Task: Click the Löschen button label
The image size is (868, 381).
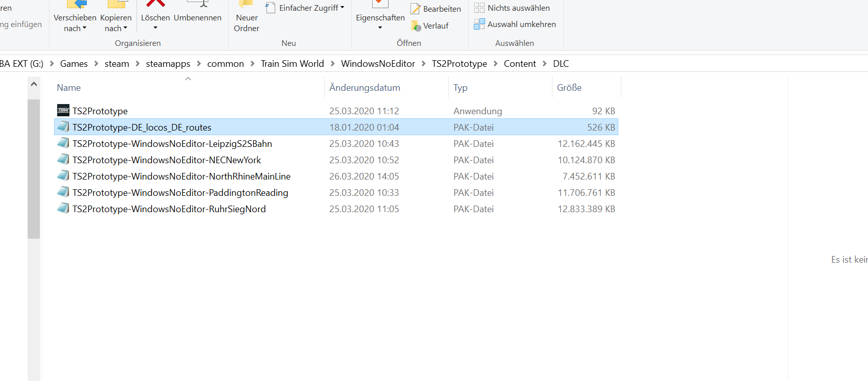Action: (155, 18)
